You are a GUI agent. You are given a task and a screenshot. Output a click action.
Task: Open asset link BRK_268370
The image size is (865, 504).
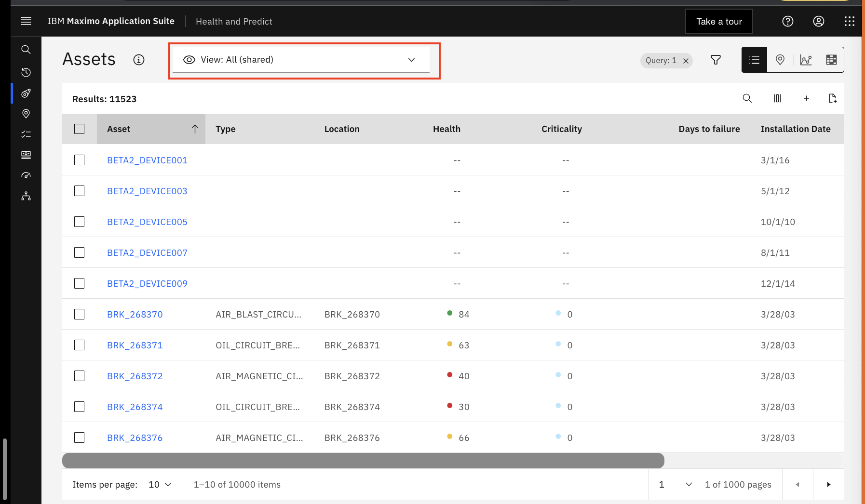pyautogui.click(x=135, y=314)
